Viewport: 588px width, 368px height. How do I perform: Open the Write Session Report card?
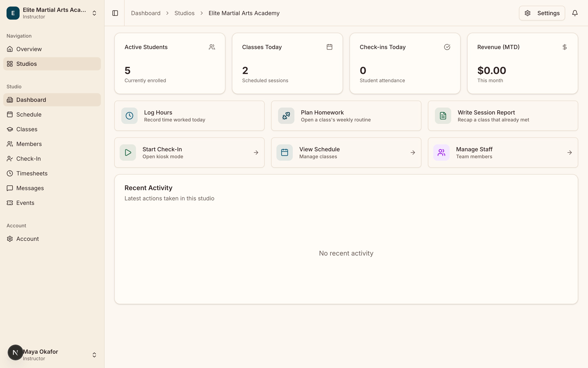point(503,116)
